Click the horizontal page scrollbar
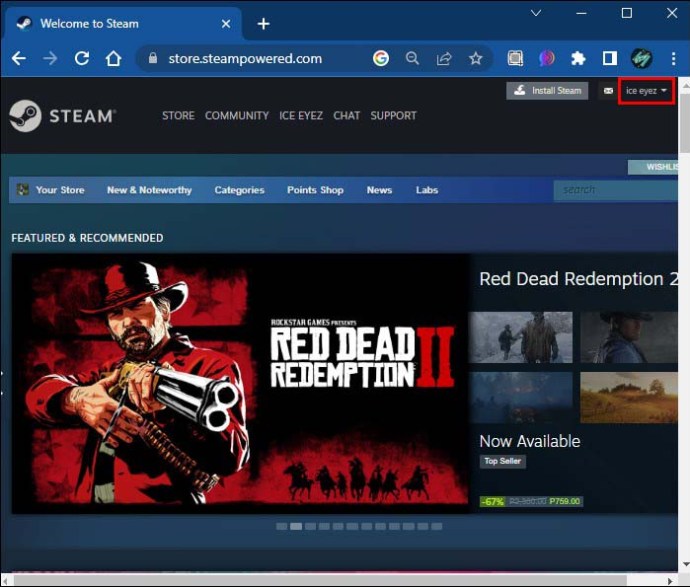Image resolution: width=690 pixels, height=587 pixels. tap(320, 581)
